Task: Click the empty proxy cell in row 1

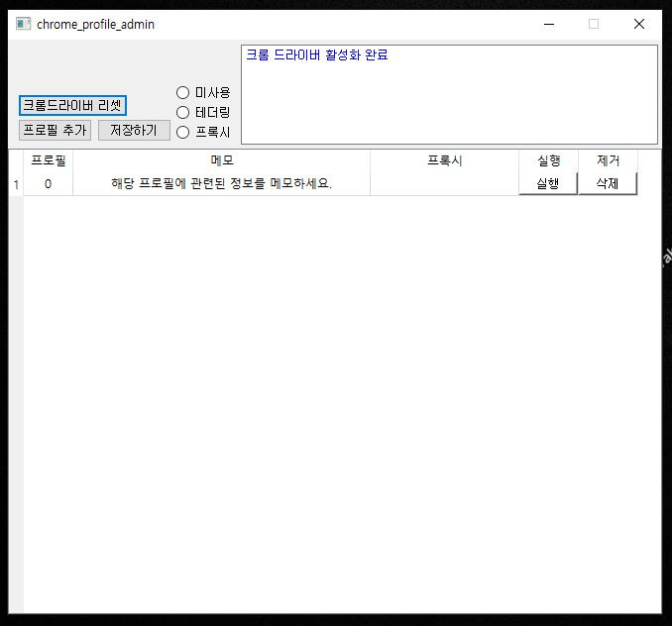Action: (x=444, y=184)
